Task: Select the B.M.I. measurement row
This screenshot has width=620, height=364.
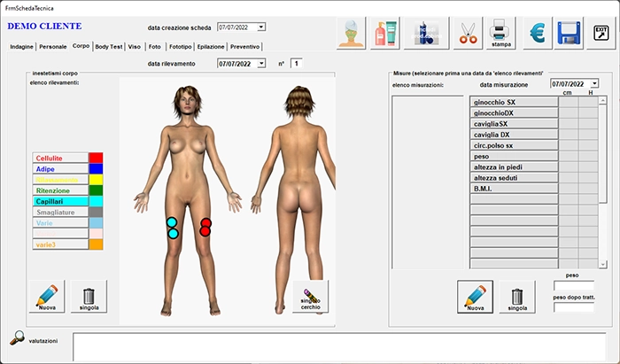Action: point(514,189)
